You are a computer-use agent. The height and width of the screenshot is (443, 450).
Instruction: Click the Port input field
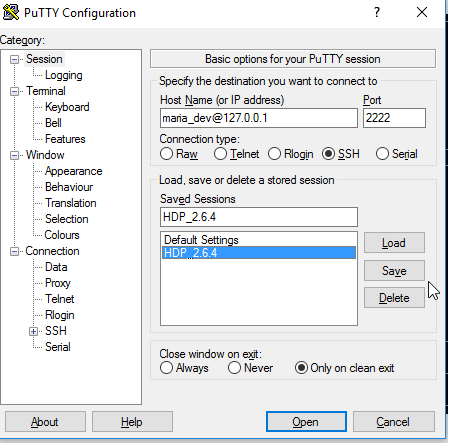[394, 118]
